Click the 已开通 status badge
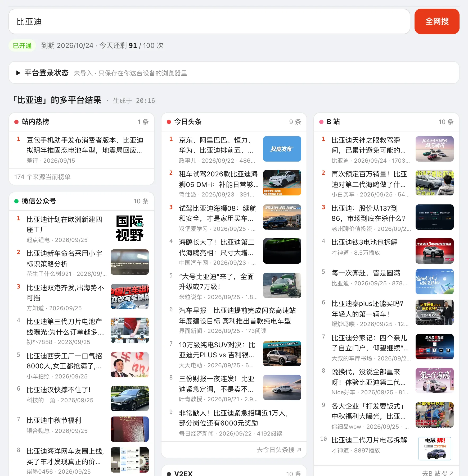Screen dimensions: 468x476 click(22, 46)
